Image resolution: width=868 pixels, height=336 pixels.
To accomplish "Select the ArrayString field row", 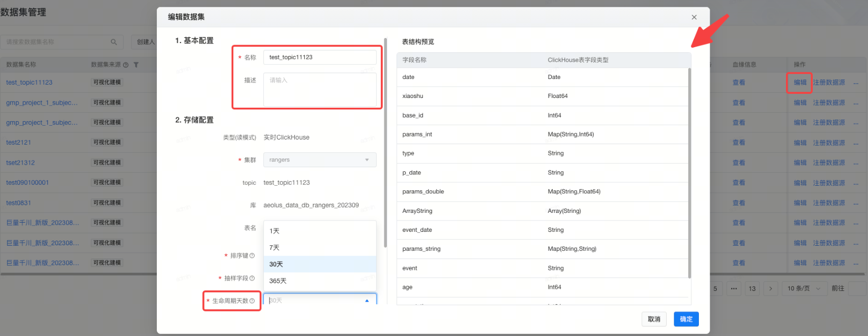I will click(x=542, y=211).
